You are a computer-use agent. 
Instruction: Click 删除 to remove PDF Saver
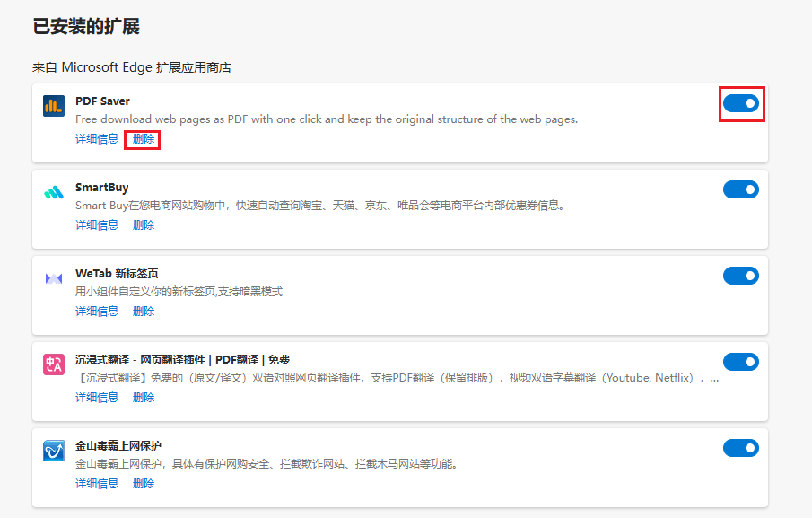click(x=142, y=138)
